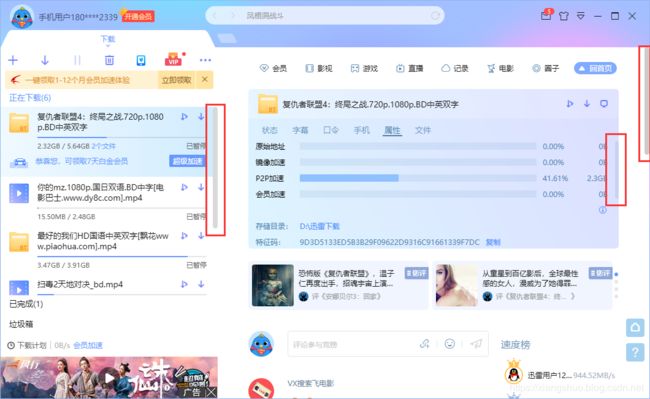650x399 pixels.
Task: Open the 会员 navigation item
Action: 273,68
